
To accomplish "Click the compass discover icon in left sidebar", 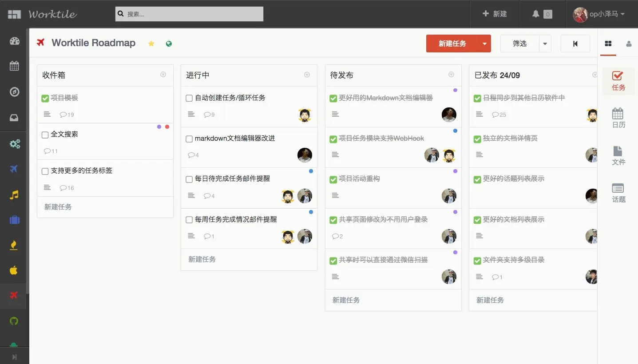I will [x=14, y=92].
